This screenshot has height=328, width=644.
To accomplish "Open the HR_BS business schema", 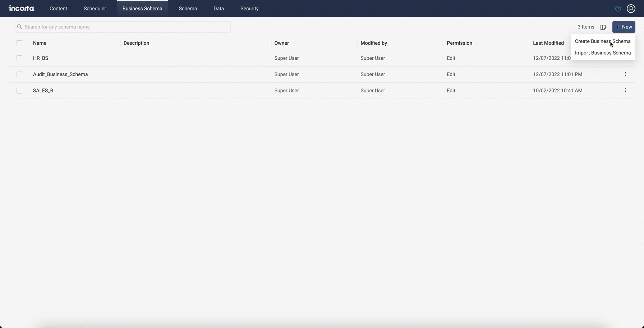I will 41,58.
